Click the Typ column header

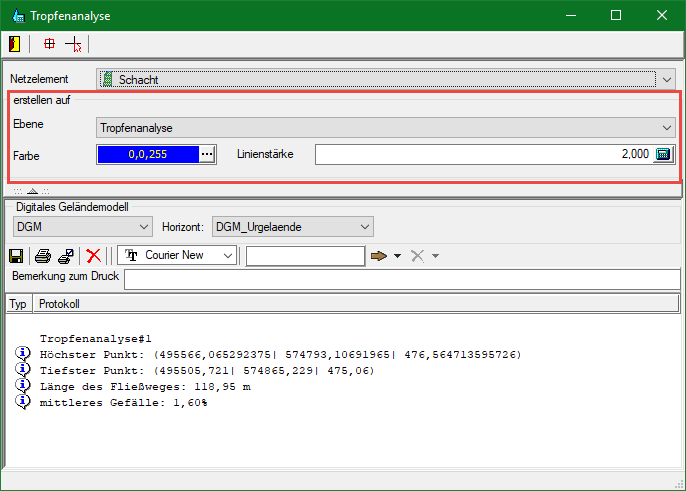(x=18, y=304)
